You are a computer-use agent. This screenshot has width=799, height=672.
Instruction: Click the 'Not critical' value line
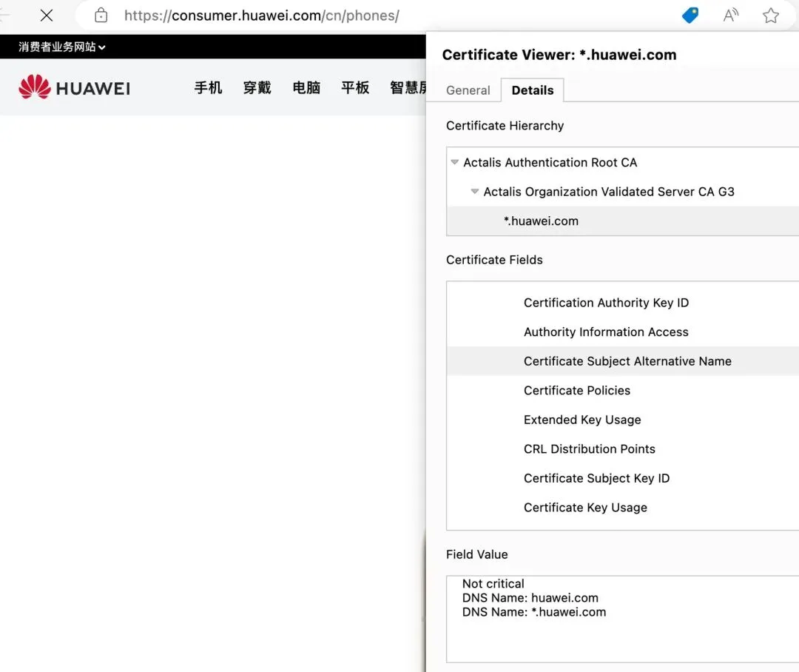tap(493, 584)
